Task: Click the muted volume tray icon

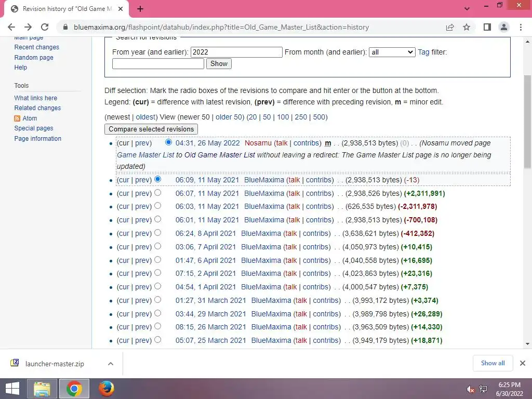Action: point(470,389)
